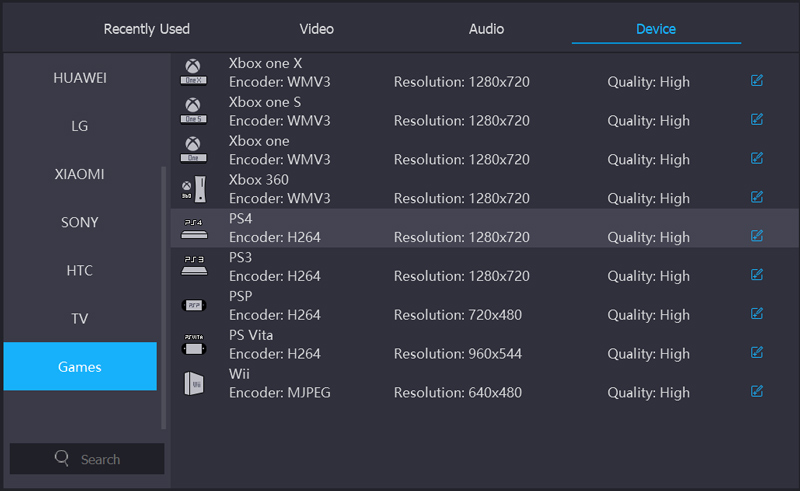Click the magnifier icon in the search box

pos(62,459)
